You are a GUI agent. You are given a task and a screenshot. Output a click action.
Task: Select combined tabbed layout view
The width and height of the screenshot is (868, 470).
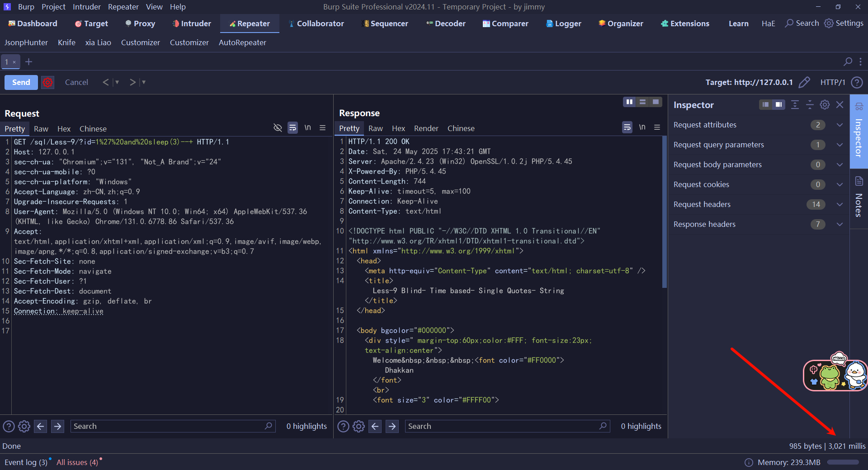656,102
